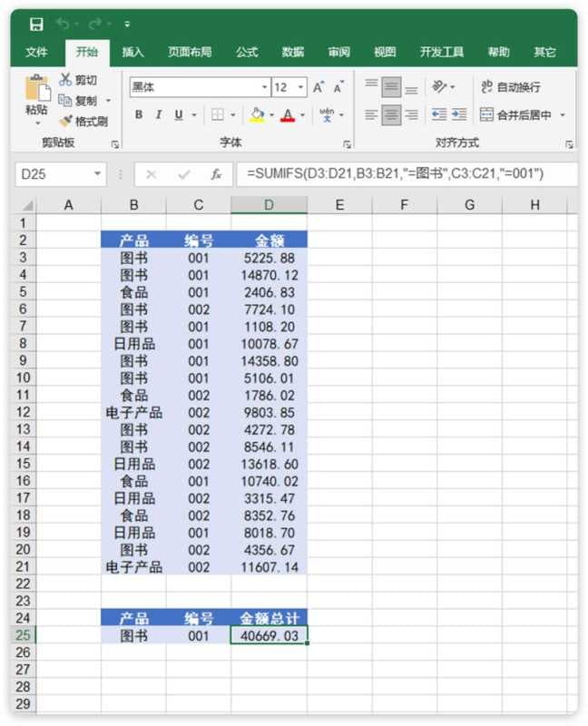Select align left icon
This screenshot has width=588, height=726.
pyautogui.click(x=371, y=114)
